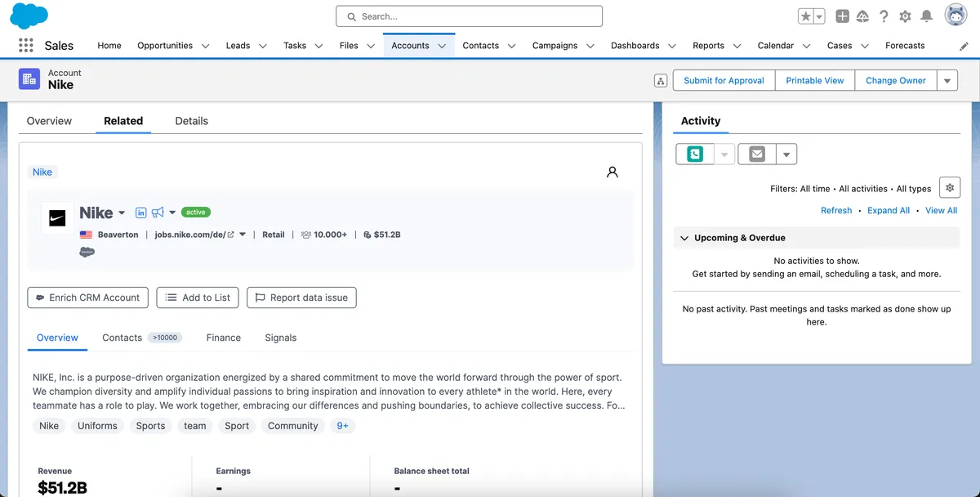Open Global Actions plus icon

(843, 16)
